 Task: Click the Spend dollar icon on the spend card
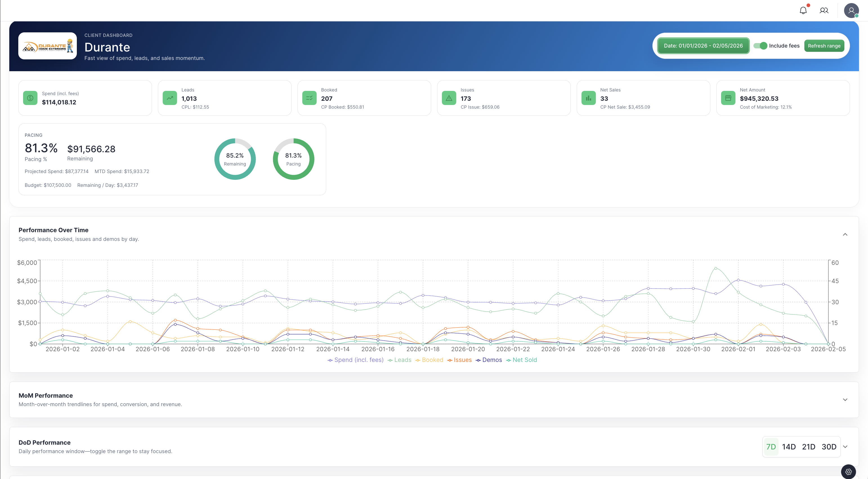click(30, 98)
